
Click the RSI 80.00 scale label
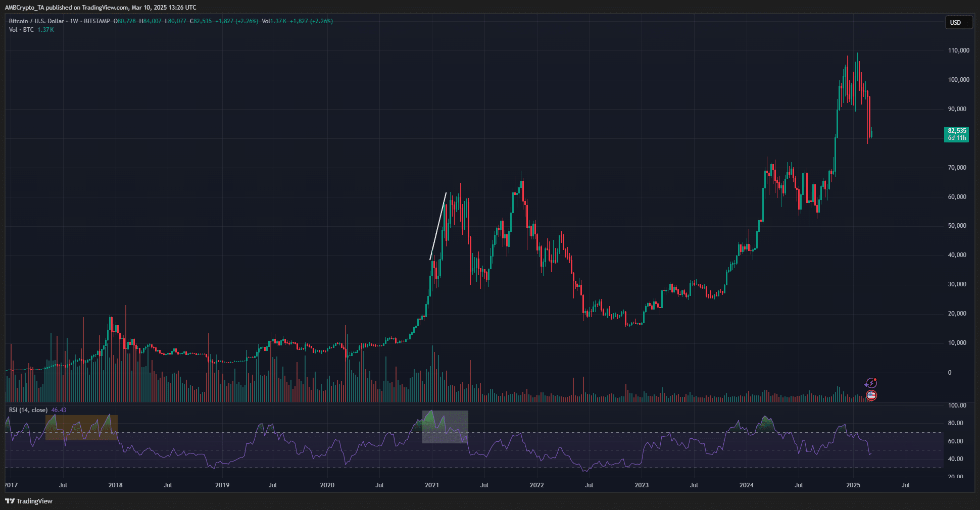(x=955, y=423)
